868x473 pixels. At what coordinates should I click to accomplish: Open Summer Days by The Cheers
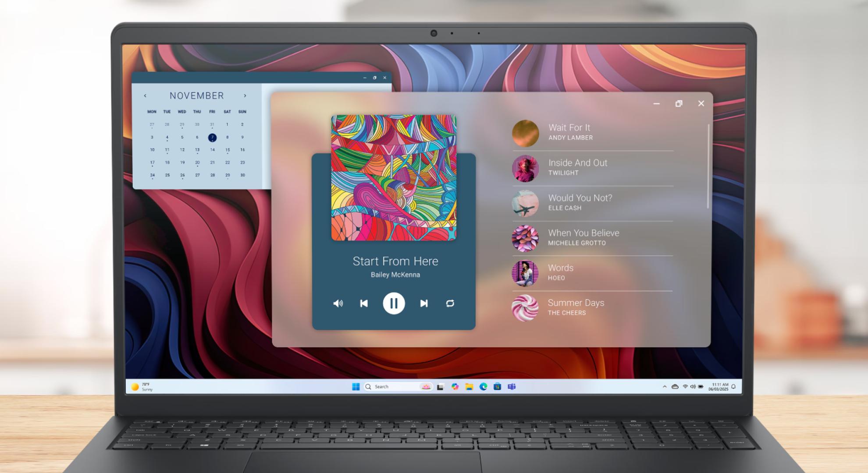(593, 308)
